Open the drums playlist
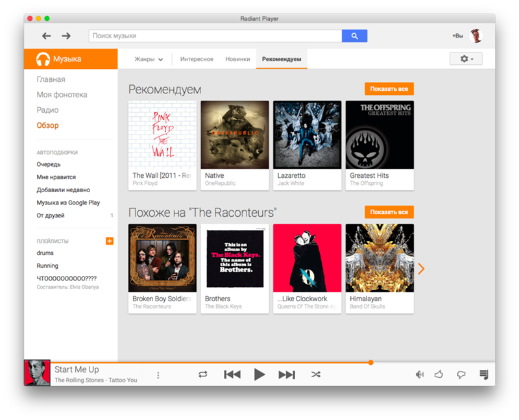 [45, 253]
